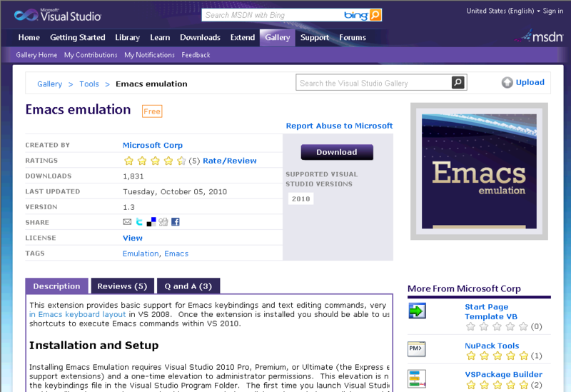Open the Feedback link
571x392 pixels.
click(x=196, y=55)
